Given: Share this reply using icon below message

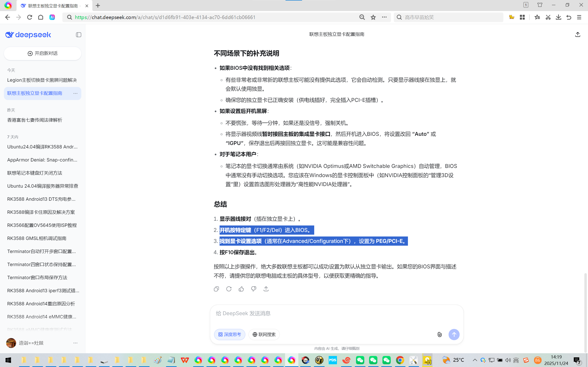Looking at the screenshot, I should tap(266, 289).
